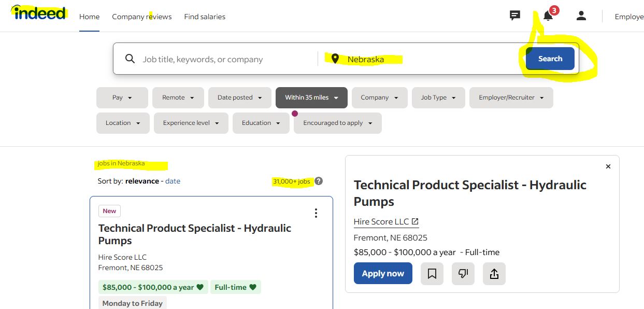
Task: Open notifications bell with 3 alerts
Action: (549, 16)
